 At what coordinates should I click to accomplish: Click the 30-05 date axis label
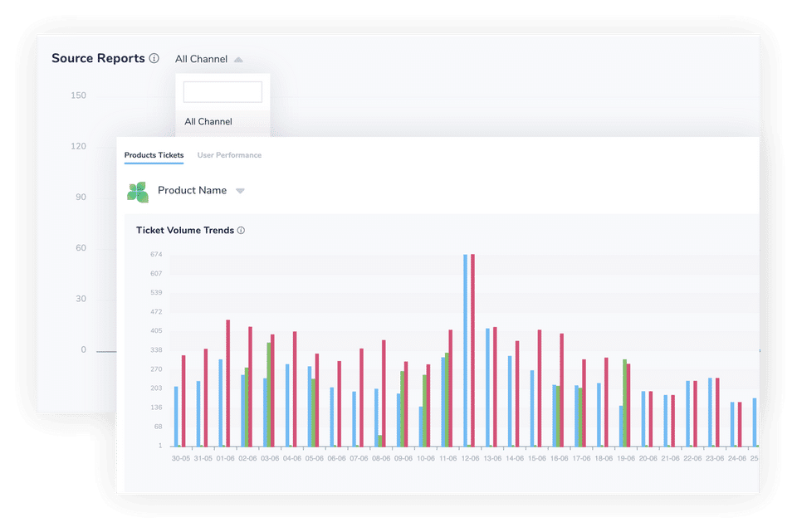(180, 458)
